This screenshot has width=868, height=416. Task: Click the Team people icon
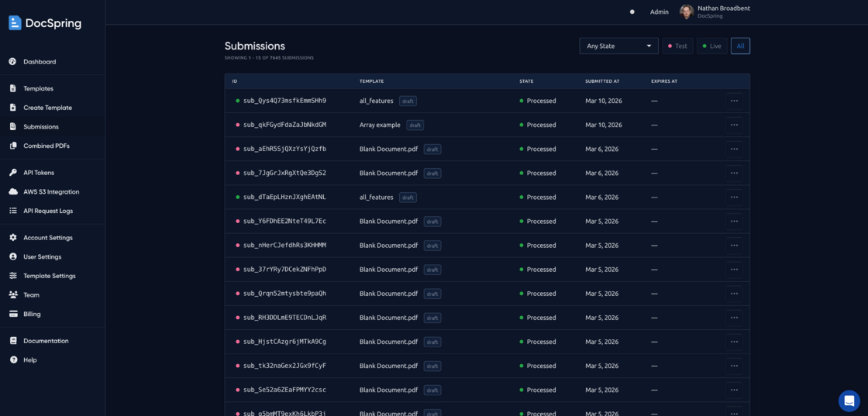[13, 295]
